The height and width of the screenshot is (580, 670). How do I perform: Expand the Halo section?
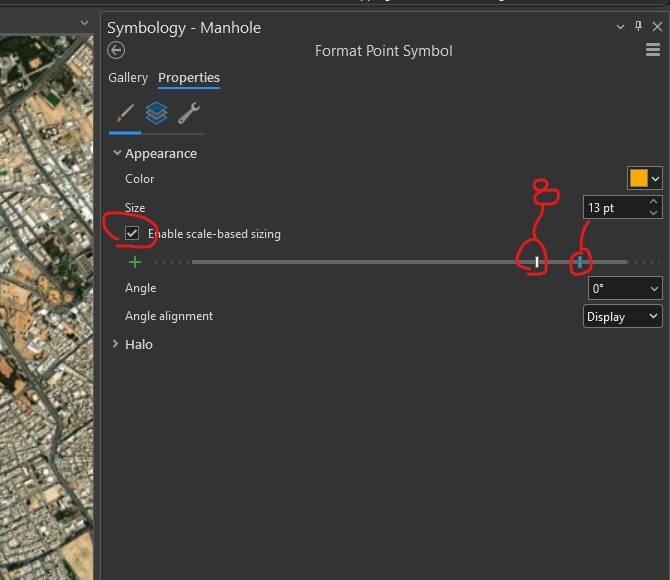click(117, 344)
